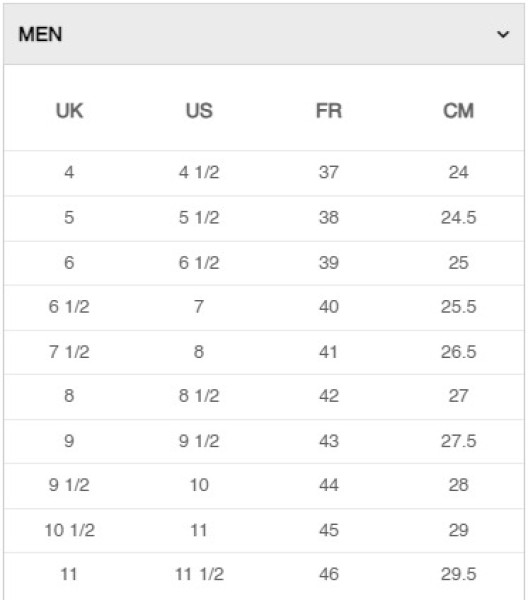Click the 29.5 CM cell
This screenshot has width=528, height=600.
click(458, 574)
